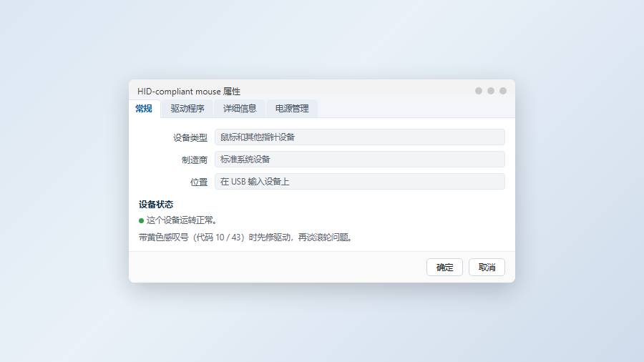Open the 驱动程序 tab
The image size is (644, 362).
click(x=187, y=109)
